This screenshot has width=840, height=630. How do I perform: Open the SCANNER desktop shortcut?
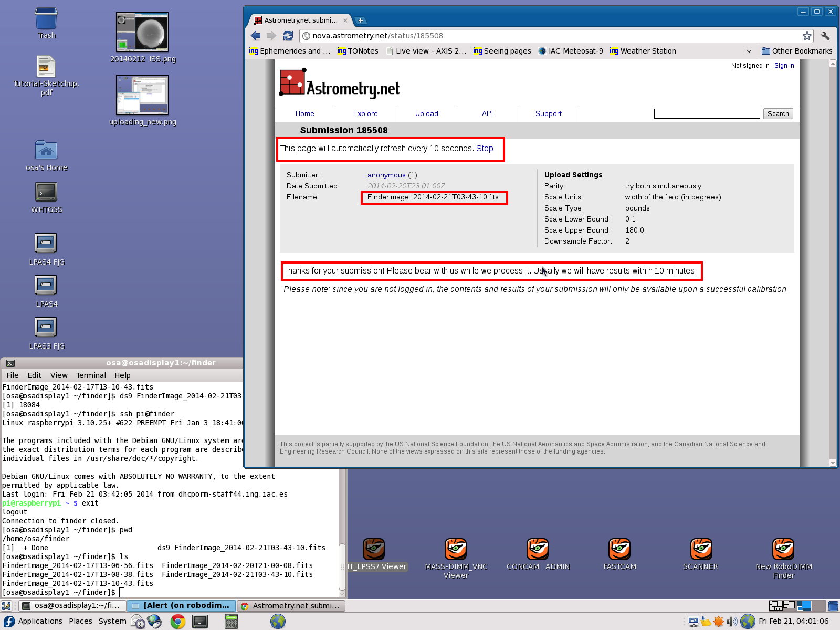701,550
